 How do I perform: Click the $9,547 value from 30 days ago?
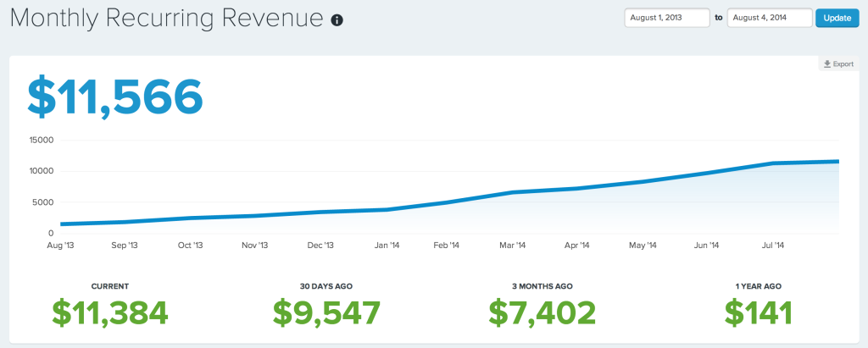click(x=326, y=312)
